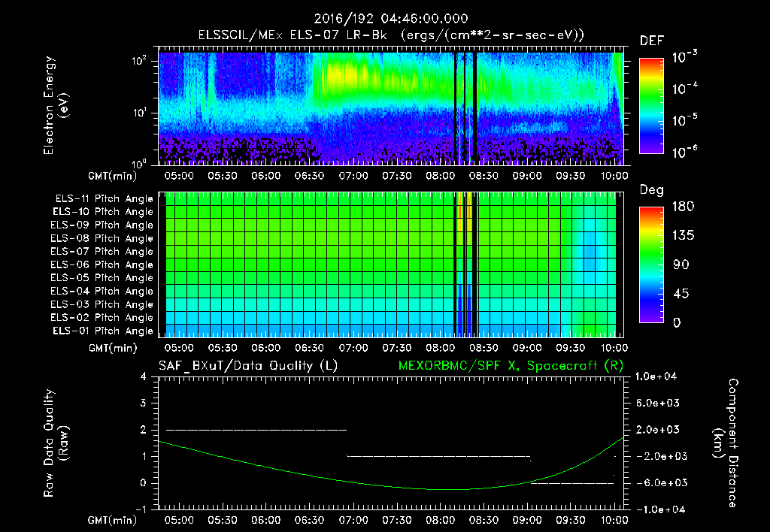Click the 10^1 energy axis tick label
The width and height of the screenshot is (770, 532).
click(x=139, y=113)
